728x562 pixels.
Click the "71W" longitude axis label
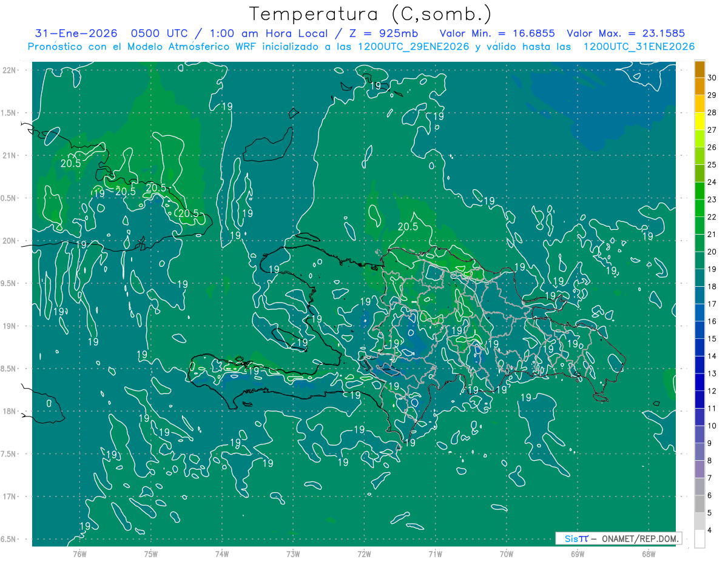(x=435, y=555)
